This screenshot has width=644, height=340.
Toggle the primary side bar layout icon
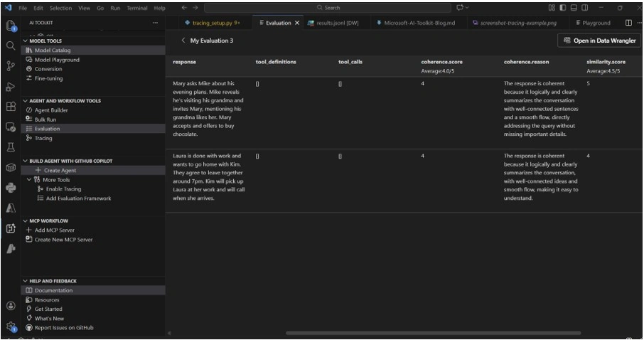[x=563, y=8]
